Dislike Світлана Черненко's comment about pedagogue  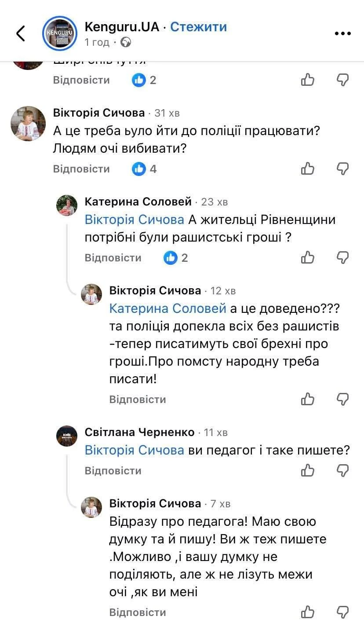tap(342, 470)
